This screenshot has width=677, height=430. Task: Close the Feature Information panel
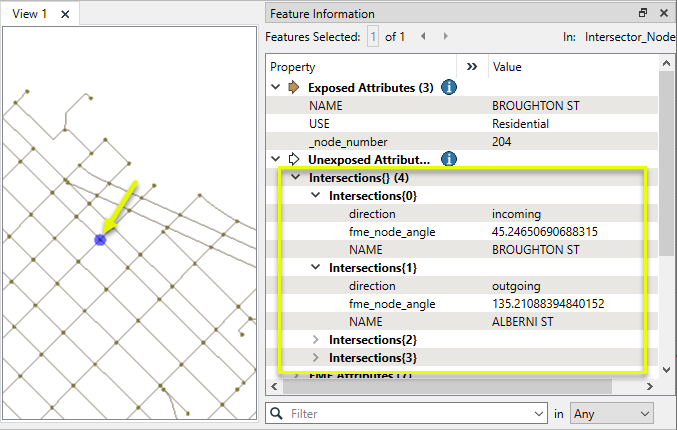[663, 13]
